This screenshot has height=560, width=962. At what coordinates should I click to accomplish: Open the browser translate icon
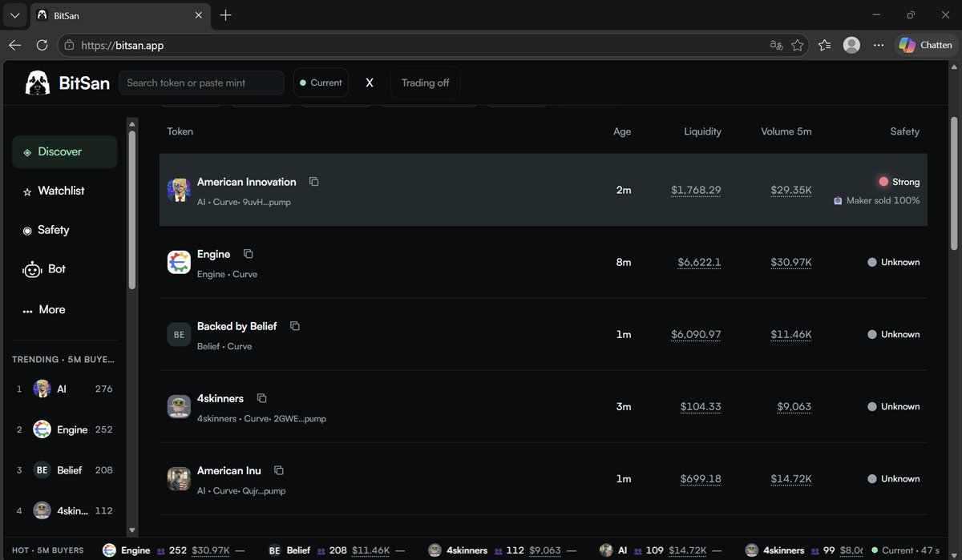point(775,45)
